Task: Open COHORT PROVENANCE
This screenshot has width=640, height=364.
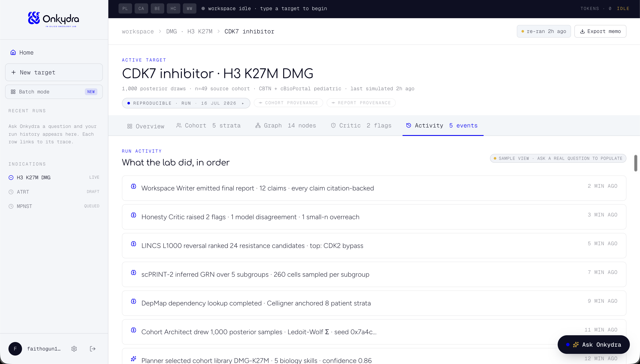Action: click(288, 103)
